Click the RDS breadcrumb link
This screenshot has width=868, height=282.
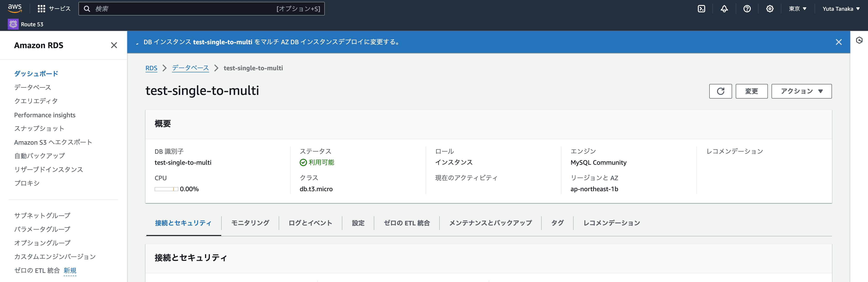click(151, 68)
